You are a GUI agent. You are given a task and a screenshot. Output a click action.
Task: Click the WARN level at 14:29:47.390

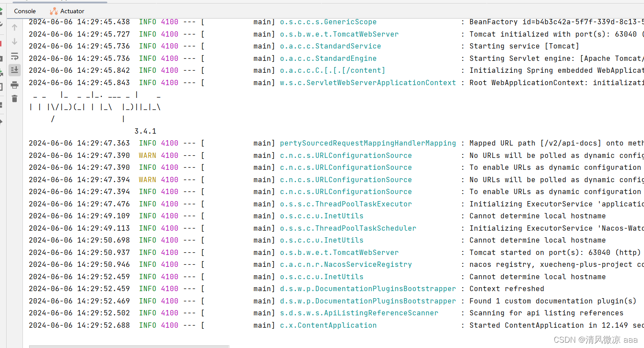click(148, 155)
